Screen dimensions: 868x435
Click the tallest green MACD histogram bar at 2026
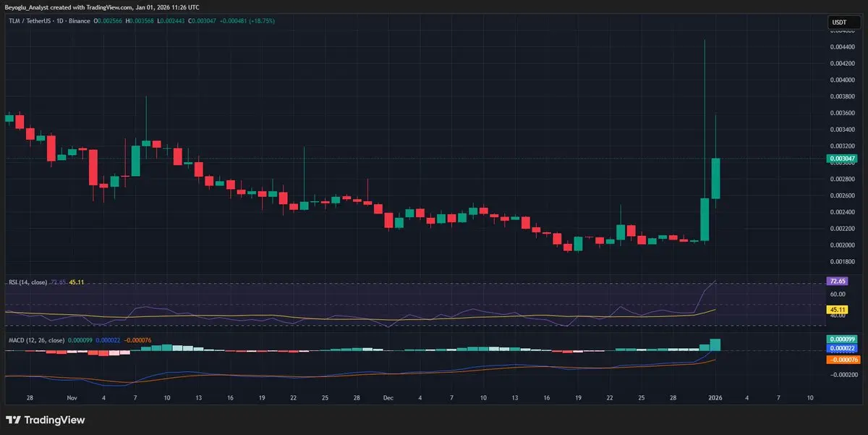(x=715, y=345)
